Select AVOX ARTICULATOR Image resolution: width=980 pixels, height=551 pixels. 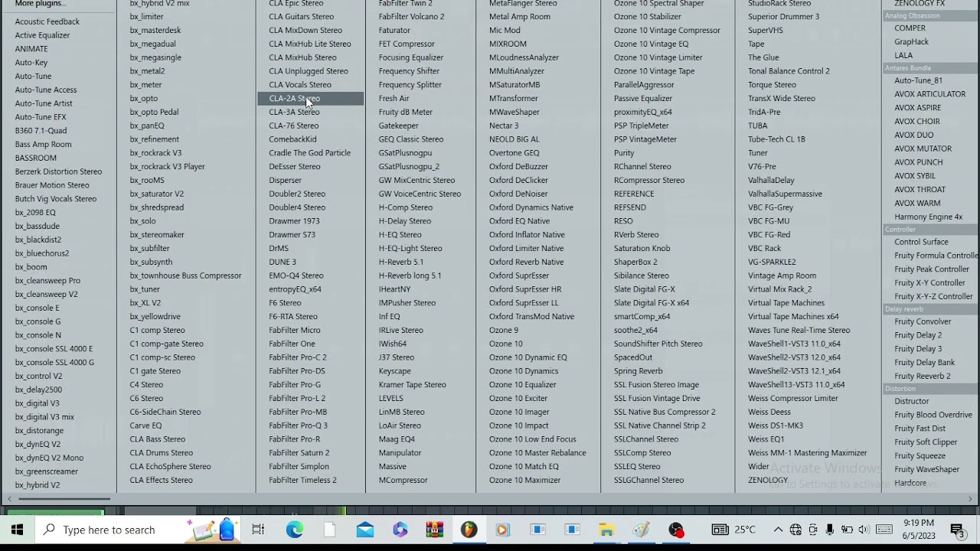(x=929, y=94)
